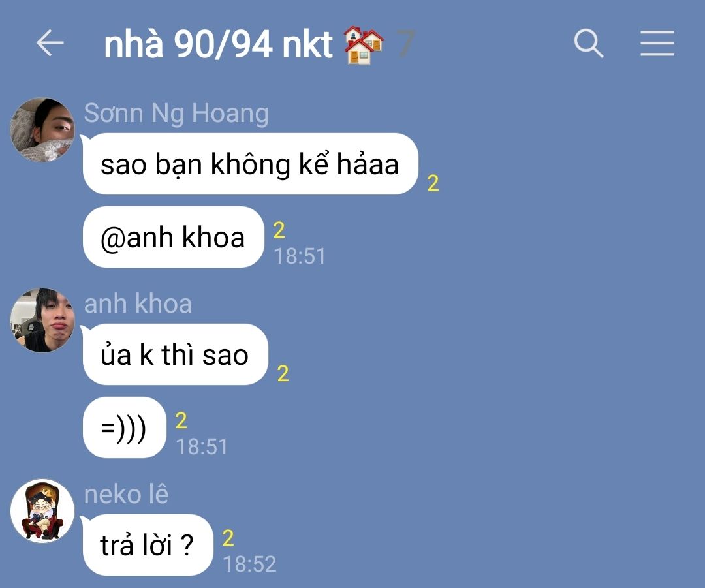Screen dimensions: 705x588
Task: Select message "sao bạn không kể hảaa"
Action: 251,164
